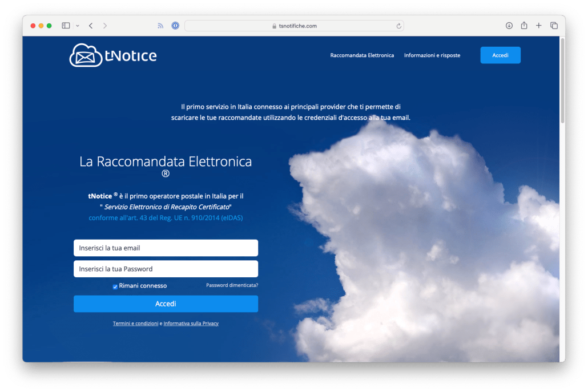This screenshot has height=392, width=588.
Task: Reload the page with refresh icon
Action: (x=398, y=26)
